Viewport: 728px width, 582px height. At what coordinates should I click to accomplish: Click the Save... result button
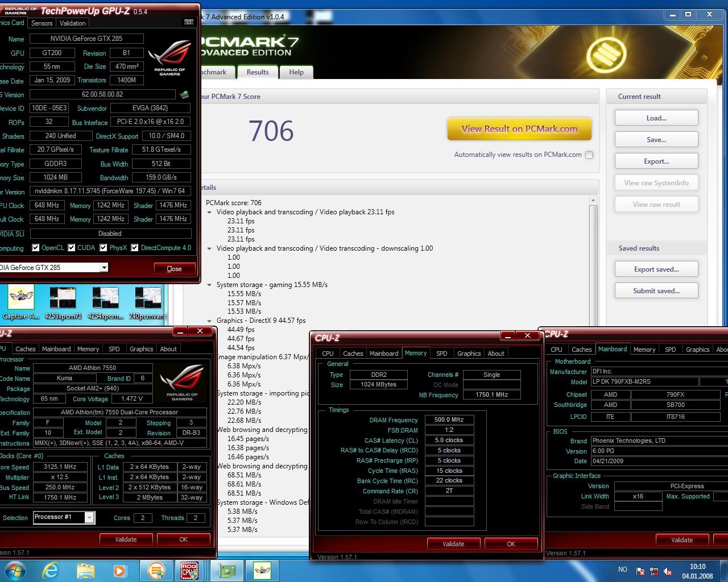click(x=656, y=140)
